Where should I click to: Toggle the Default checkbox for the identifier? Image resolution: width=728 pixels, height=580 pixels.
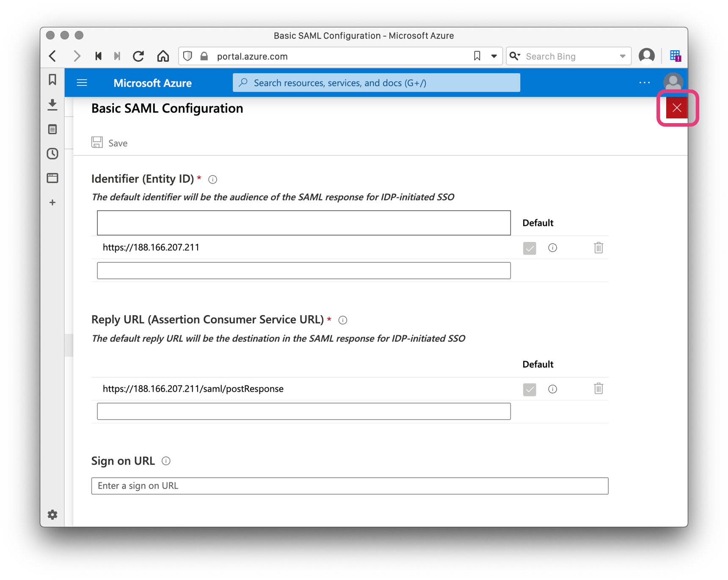click(x=529, y=248)
